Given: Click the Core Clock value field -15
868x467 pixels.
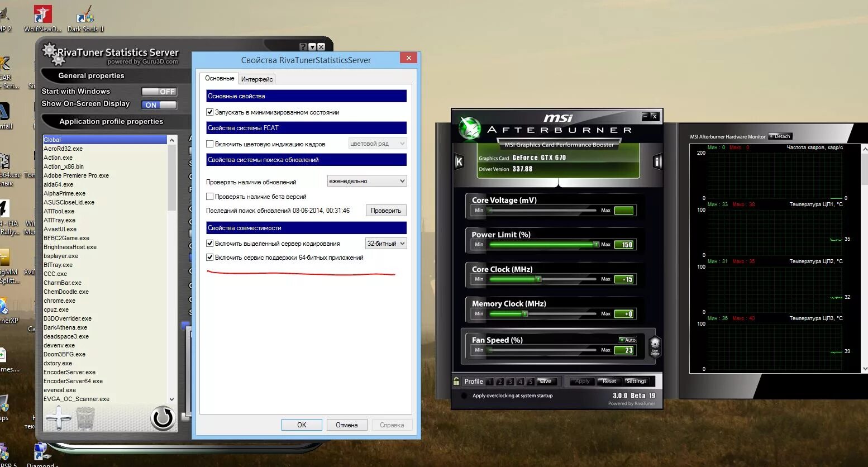Looking at the screenshot, I should 624,279.
